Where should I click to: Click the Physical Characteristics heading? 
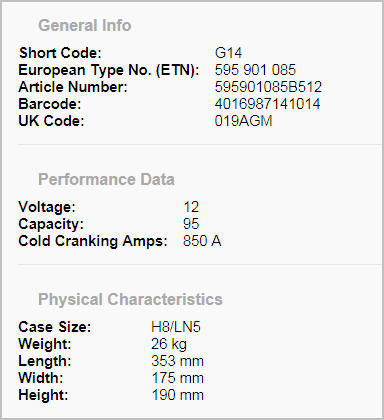click(130, 299)
